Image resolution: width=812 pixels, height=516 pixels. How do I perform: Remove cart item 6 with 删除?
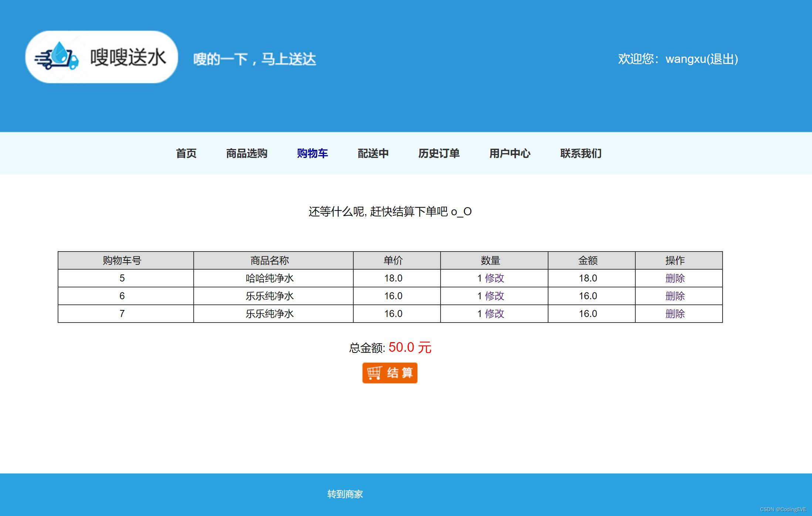tap(676, 296)
